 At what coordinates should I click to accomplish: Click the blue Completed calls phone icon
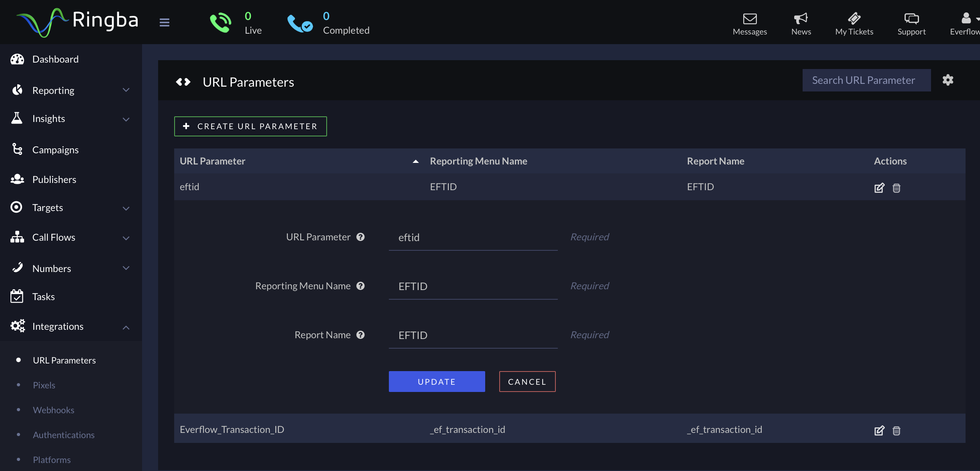click(x=300, y=23)
